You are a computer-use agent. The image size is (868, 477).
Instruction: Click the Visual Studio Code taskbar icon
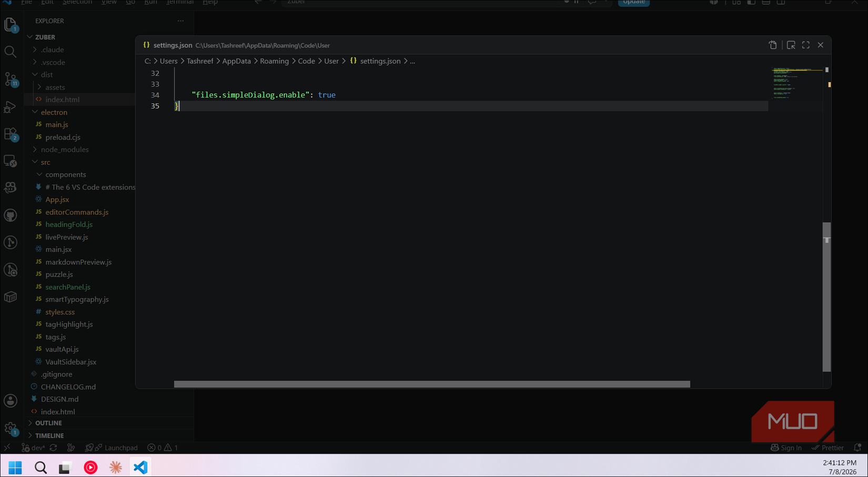[140, 467]
